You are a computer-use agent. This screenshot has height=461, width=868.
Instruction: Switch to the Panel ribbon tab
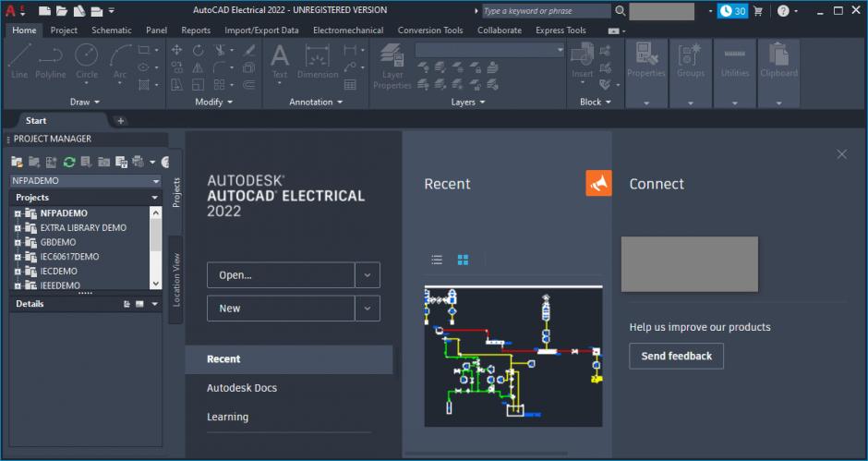pos(157,30)
